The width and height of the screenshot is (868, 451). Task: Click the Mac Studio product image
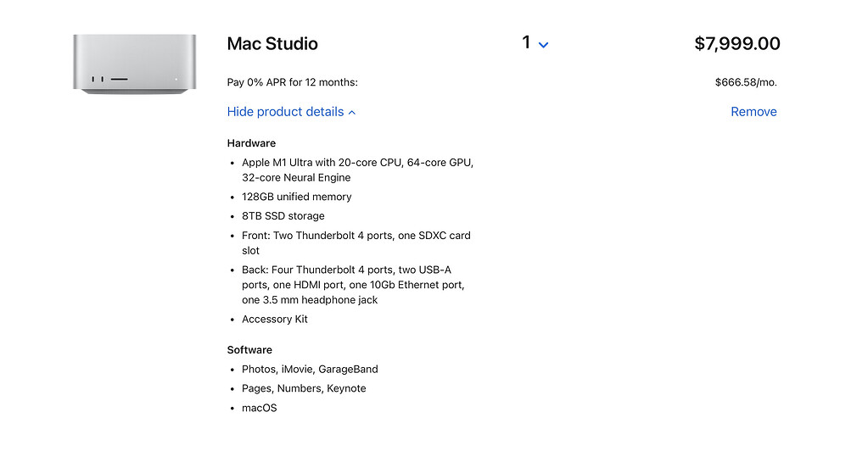coord(134,64)
